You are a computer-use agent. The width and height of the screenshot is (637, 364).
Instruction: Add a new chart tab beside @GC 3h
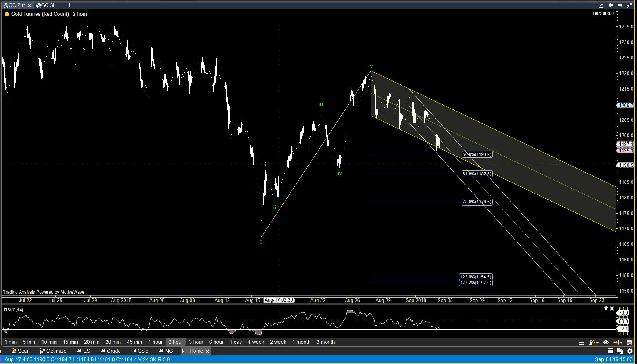point(69,5)
